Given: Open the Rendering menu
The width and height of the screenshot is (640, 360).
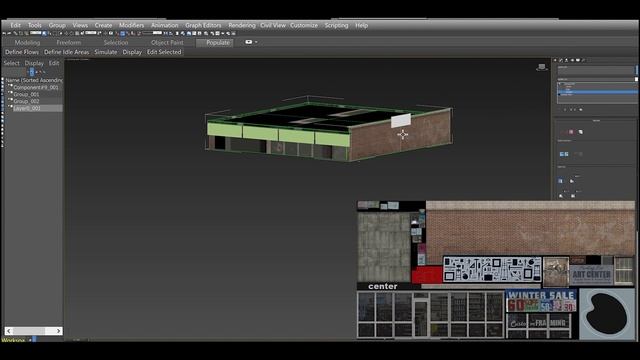Looking at the screenshot, I should [242, 25].
